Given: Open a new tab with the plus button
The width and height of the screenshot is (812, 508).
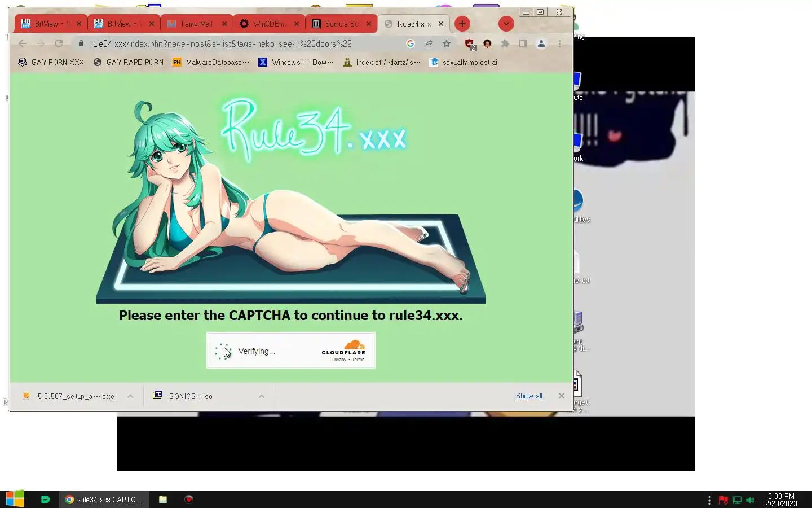Looking at the screenshot, I should 462,24.
